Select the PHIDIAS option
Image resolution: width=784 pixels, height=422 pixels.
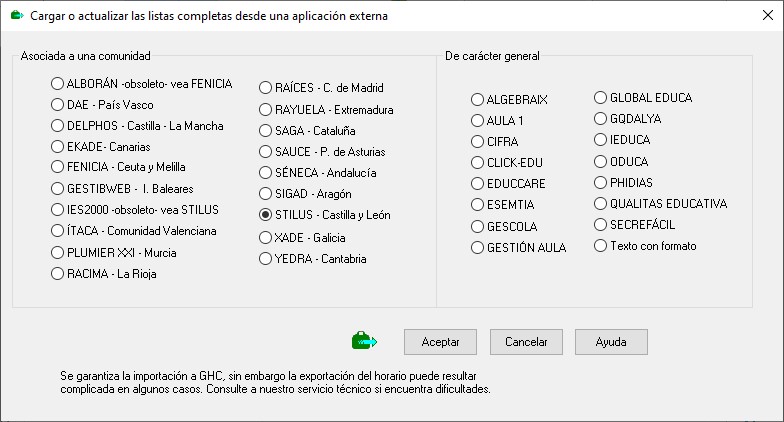pyautogui.click(x=623, y=182)
